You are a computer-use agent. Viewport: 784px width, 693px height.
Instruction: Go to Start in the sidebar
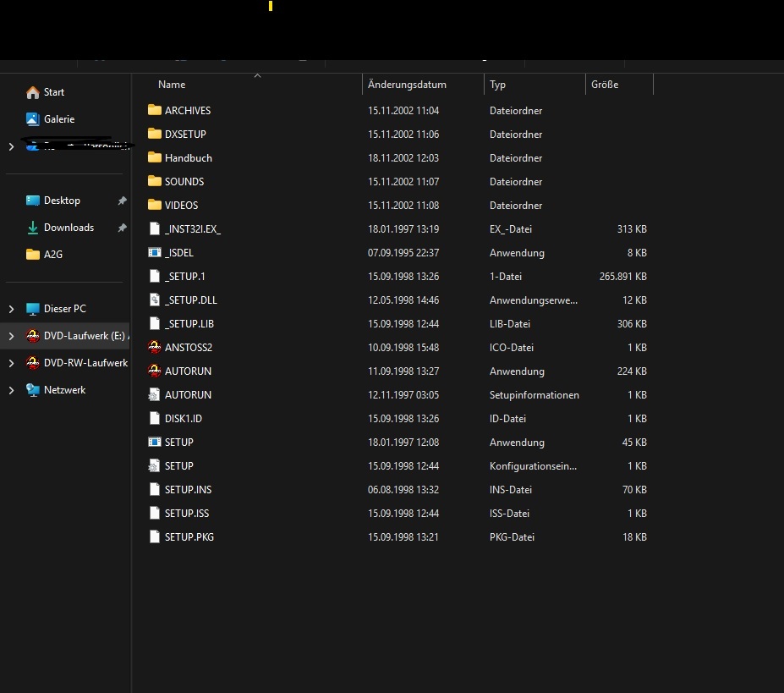[54, 92]
